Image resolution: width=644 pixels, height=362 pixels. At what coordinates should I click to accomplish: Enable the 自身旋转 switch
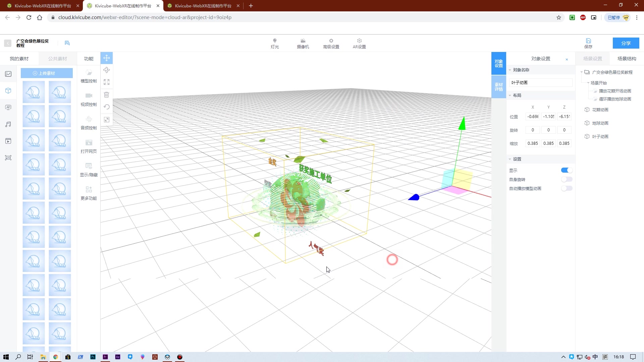tap(566, 179)
